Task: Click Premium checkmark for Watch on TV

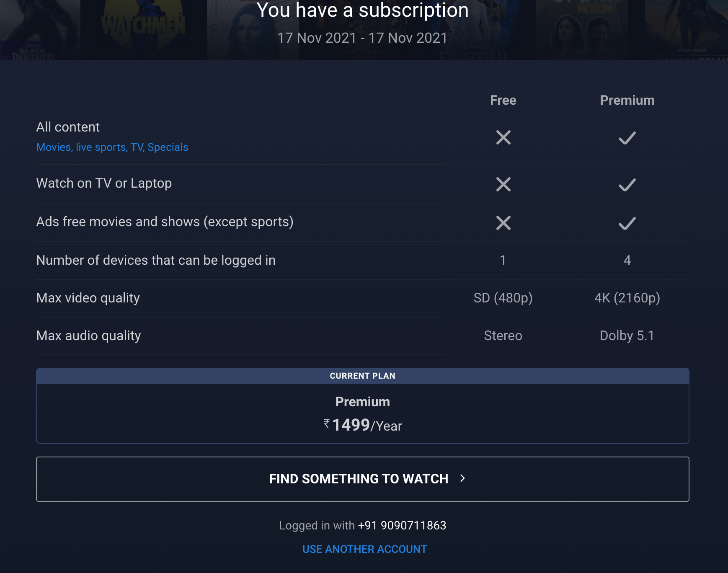Action: tap(627, 185)
